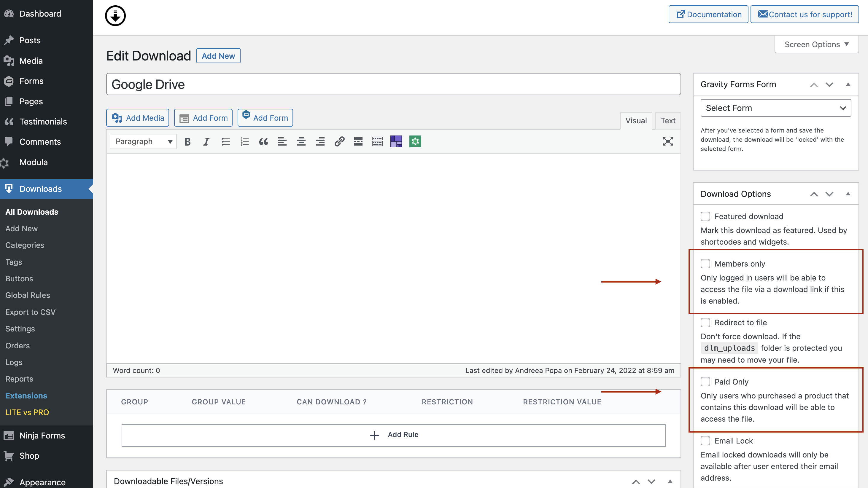Viewport: 868px width, 488px height.
Task: Click the Downloads menu item
Action: click(x=41, y=189)
